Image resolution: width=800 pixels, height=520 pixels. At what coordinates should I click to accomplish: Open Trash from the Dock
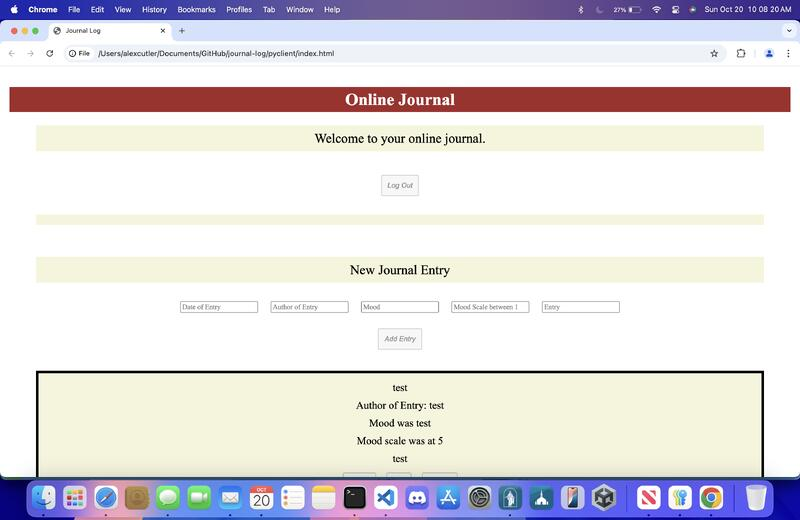[756, 498]
